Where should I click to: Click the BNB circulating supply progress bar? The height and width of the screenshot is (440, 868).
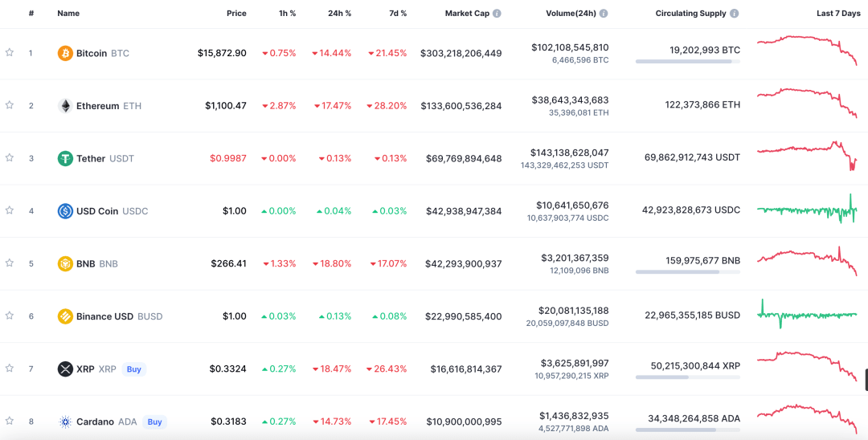click(688, 272)
